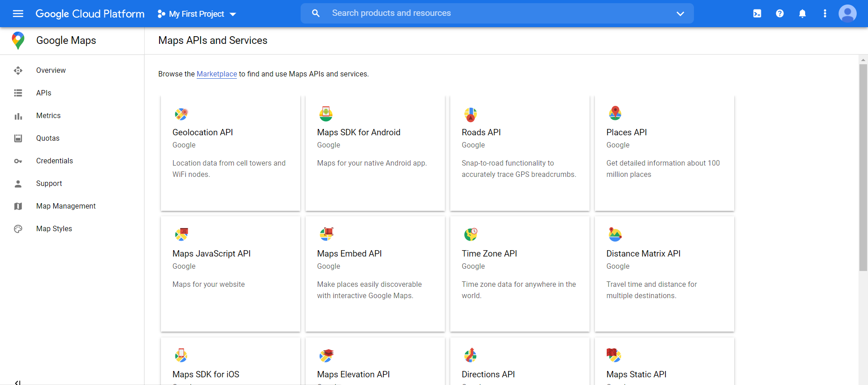
Task: Open the Maps Static API title
Action: coord(636,374)
